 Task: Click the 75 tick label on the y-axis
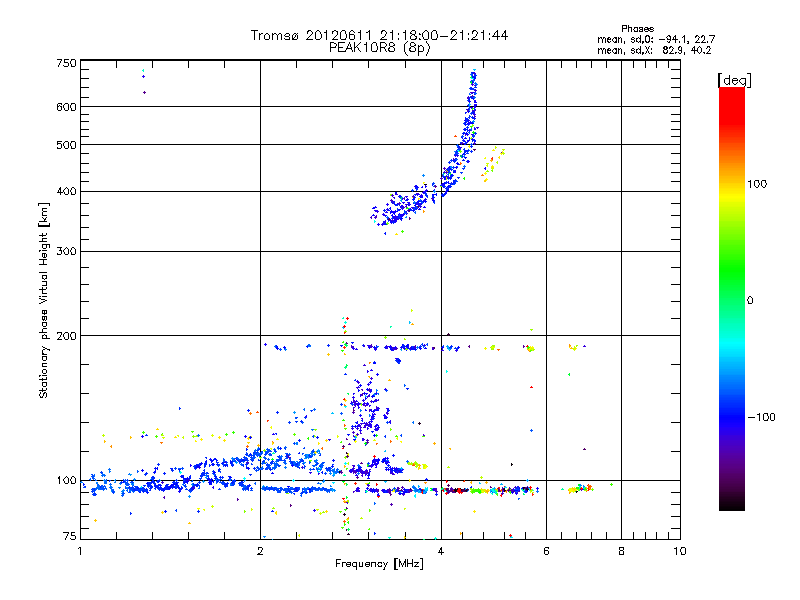(68, 537)
